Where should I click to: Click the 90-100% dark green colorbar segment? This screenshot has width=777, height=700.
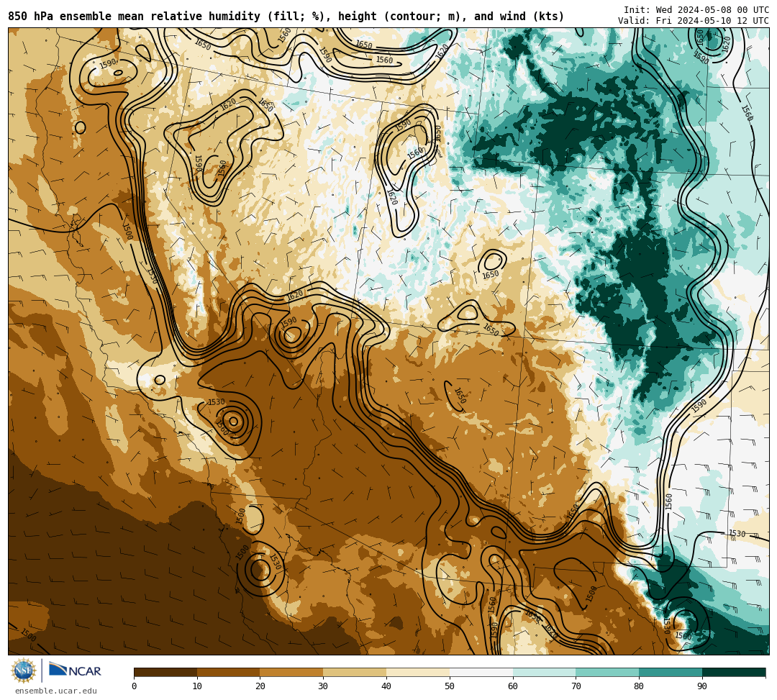[x=734, y=672]
